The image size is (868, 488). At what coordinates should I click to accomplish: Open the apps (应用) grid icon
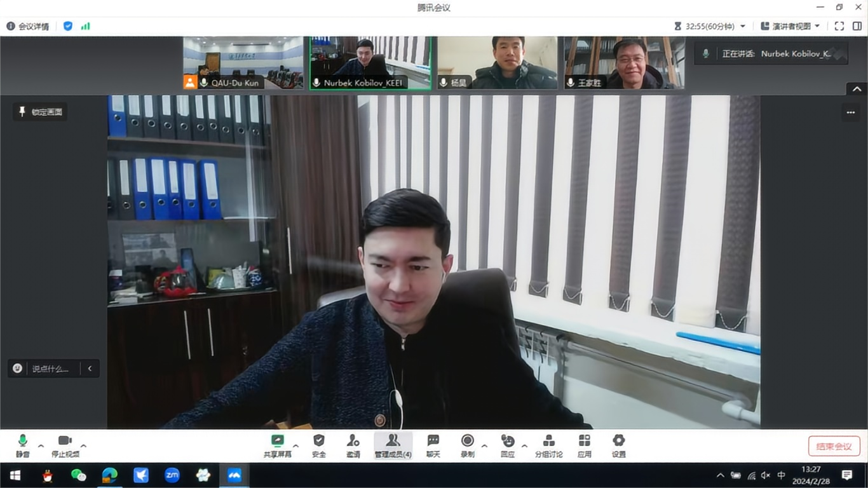pyautogui.click(x=585, y=445)
